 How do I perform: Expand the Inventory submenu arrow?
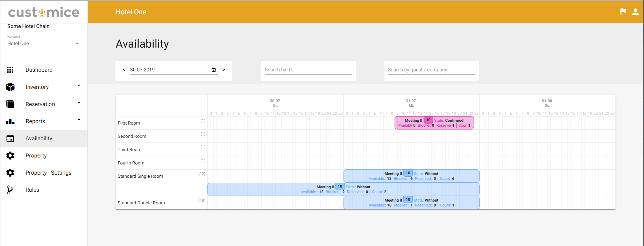[79, 85]
